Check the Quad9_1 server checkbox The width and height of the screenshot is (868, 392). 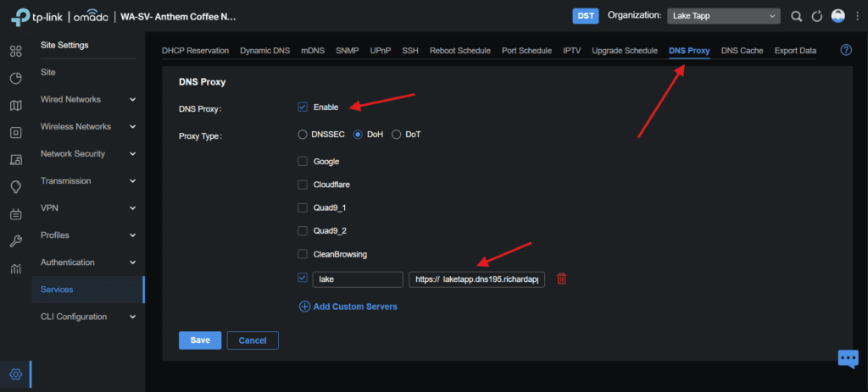coord(303,208)
